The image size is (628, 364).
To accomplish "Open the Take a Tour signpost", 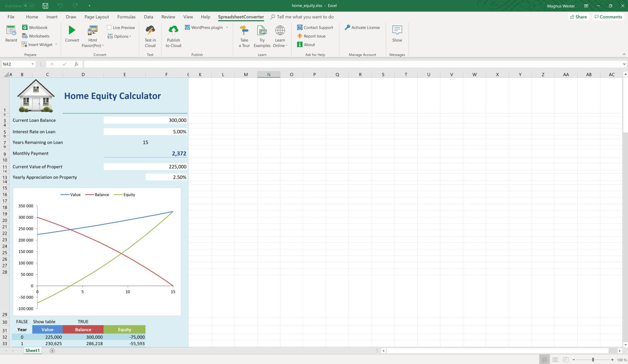I will click(244, 30).
